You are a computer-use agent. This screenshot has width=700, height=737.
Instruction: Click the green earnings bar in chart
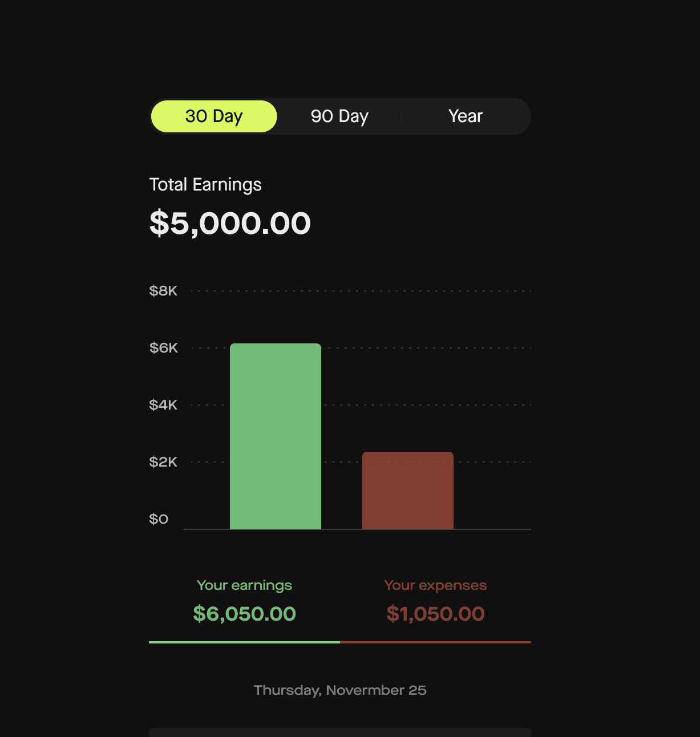pyautogui.click(x=276, y=436)
